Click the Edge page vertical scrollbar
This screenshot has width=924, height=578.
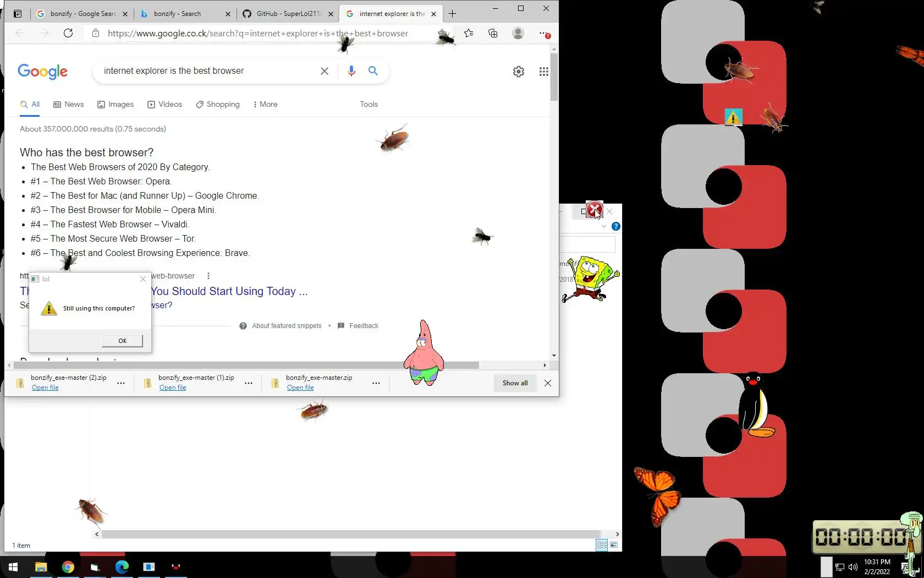pyautogui.click(x=554, y=77)
